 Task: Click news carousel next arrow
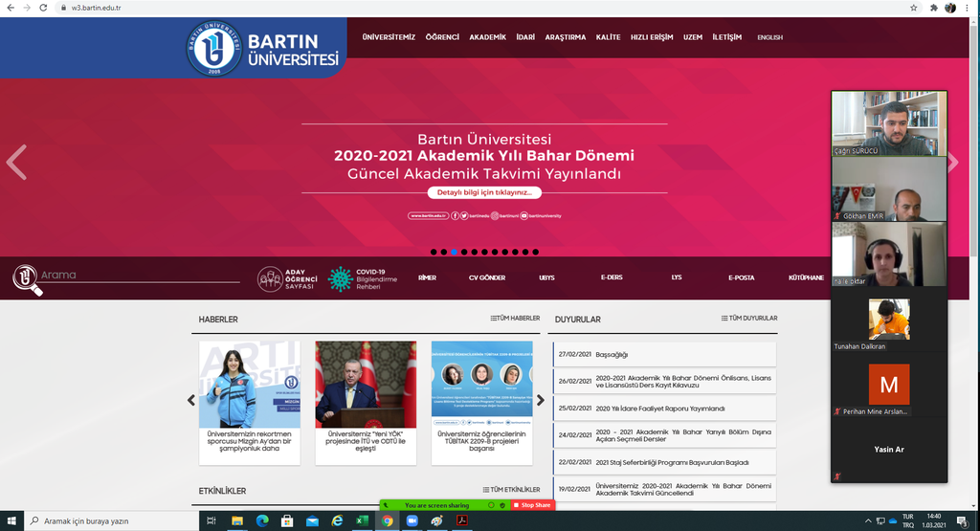(x=541, y=400)
